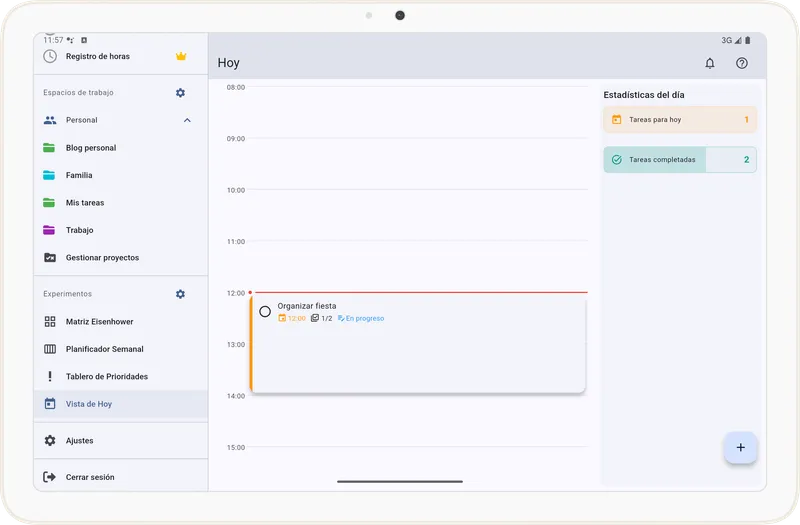The width and height of the screenshot is (800, 525).
Task: Click the Tareas completadas progress card
Action: click(680, 160)
